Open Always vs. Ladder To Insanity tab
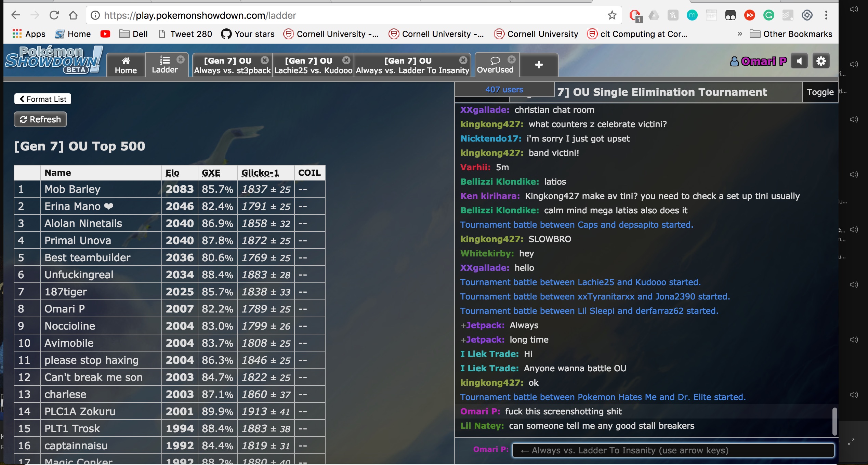The width and height of the screenshot is (868, 465). point(412,65)
